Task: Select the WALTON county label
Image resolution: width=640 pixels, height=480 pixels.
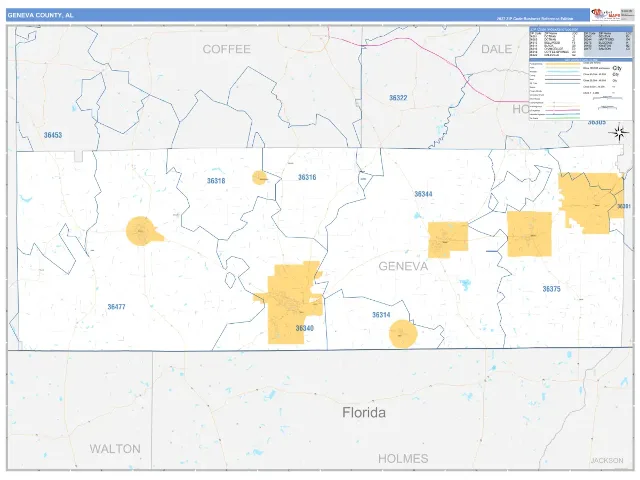Action: point(115,449)
